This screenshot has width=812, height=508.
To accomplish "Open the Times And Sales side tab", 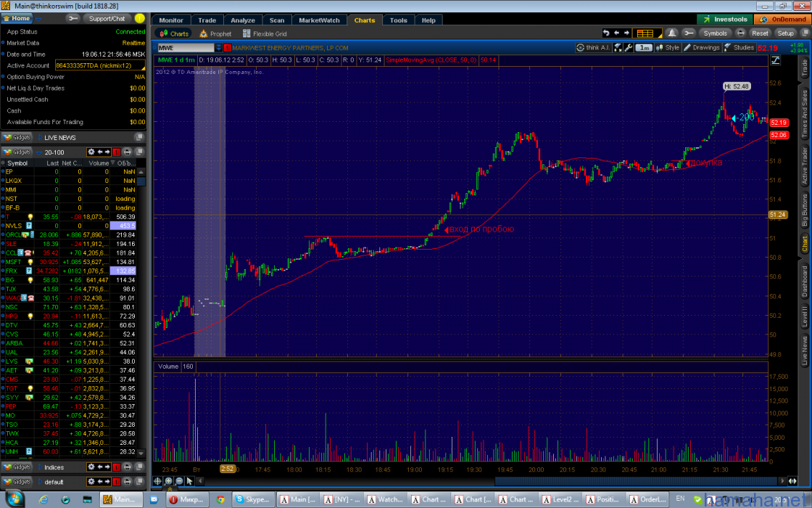I will click(805, 113).
